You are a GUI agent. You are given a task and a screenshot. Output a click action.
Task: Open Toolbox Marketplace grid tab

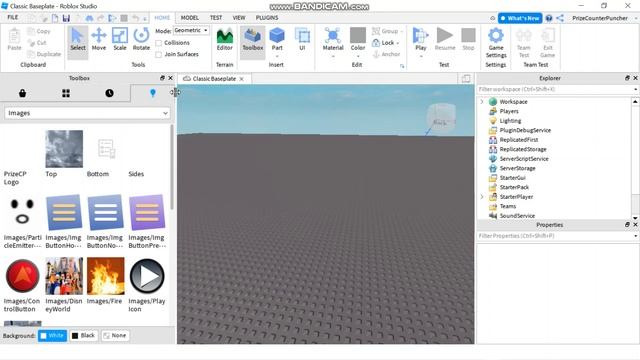pyautogui.click(x=66, y=93)
